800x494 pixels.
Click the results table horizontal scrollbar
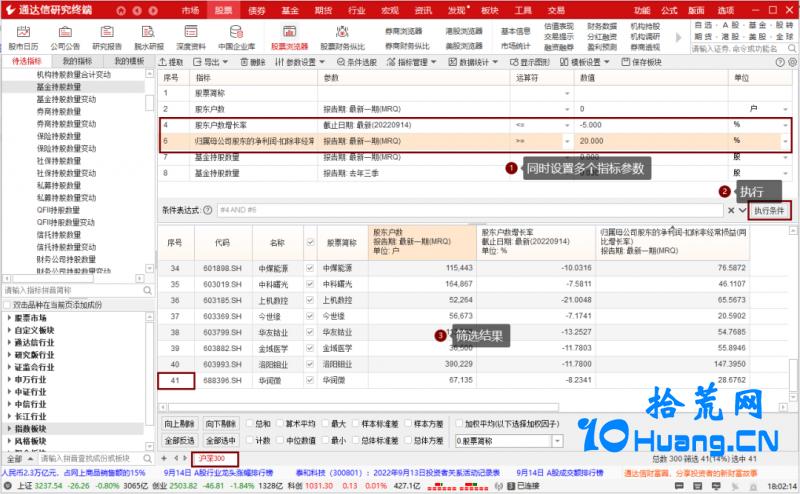(x=363, y=407)
